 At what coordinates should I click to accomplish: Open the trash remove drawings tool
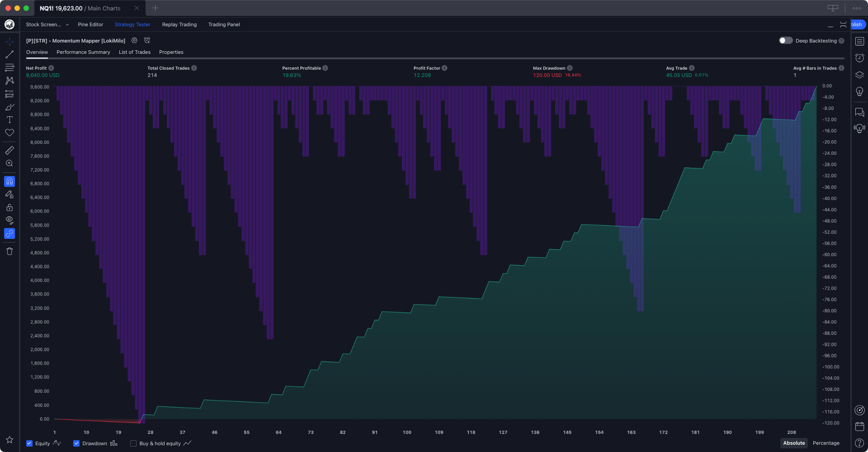pyautogui.click(x=9, y=251)
